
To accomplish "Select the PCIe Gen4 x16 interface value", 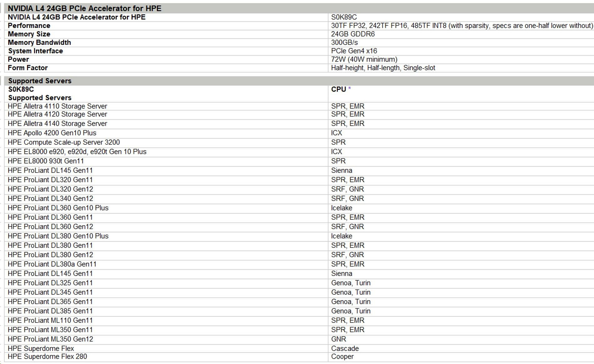I will pyautogui.click(x=354, y=51).
